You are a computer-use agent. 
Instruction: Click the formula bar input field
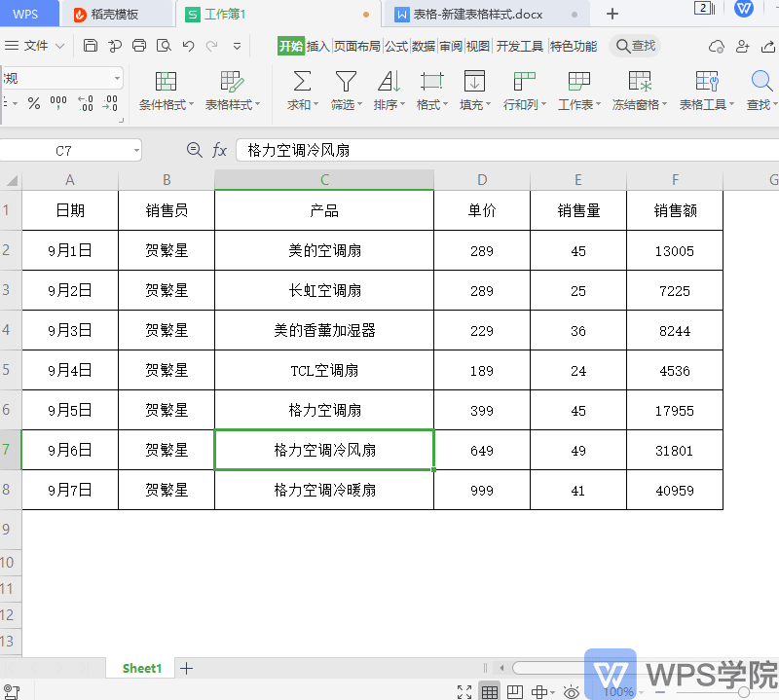click(x=506, y=150)
